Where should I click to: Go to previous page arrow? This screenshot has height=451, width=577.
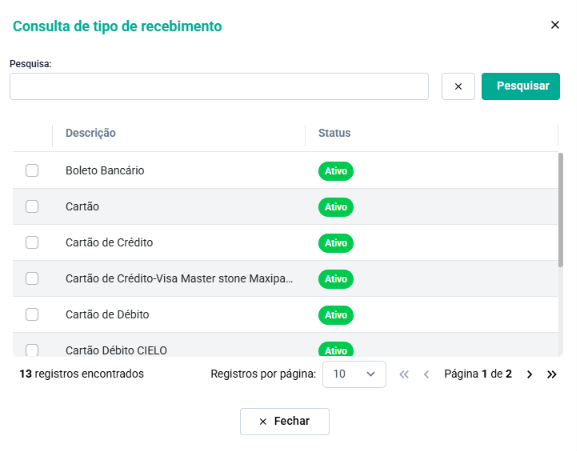point(426,374)
